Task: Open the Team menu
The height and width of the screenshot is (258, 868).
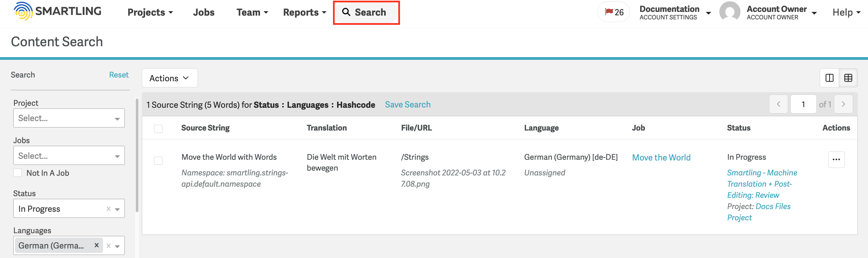Action: [x=252, y=12]
